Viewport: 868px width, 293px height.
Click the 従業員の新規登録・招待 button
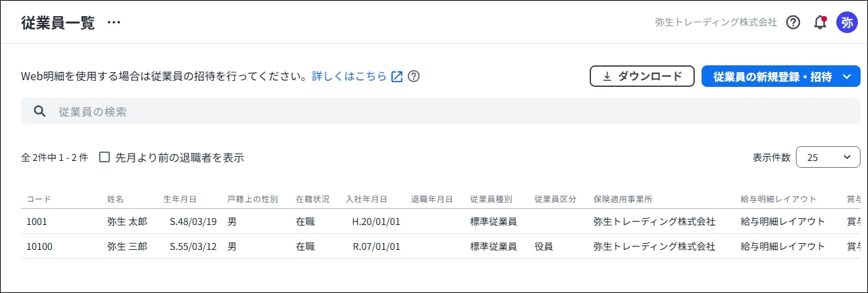click(772, 76)
